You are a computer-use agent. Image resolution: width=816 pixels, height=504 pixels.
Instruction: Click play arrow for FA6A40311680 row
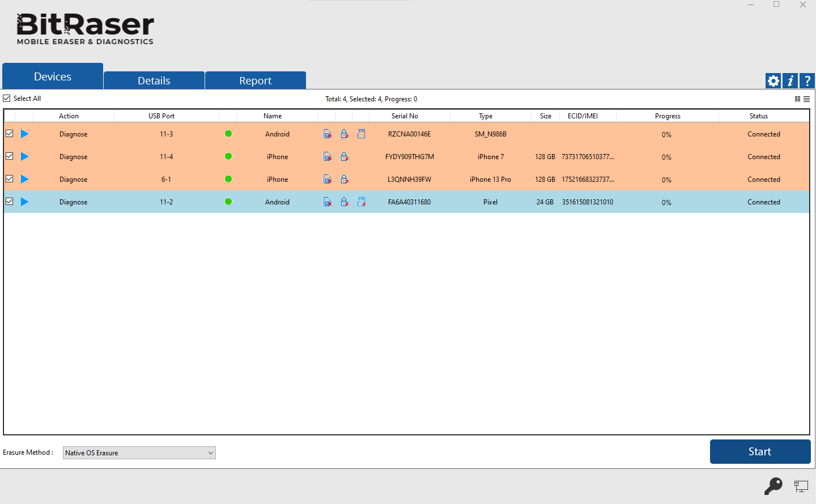point(25,202)
